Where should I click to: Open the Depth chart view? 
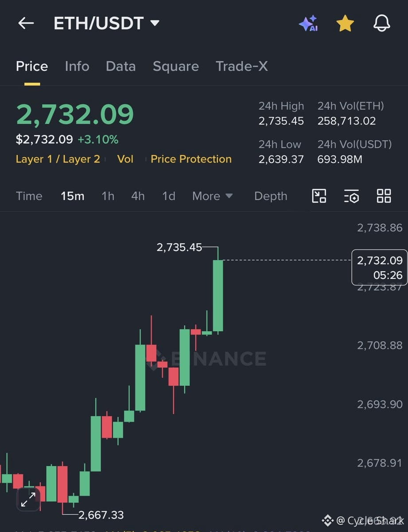(271, 196)
